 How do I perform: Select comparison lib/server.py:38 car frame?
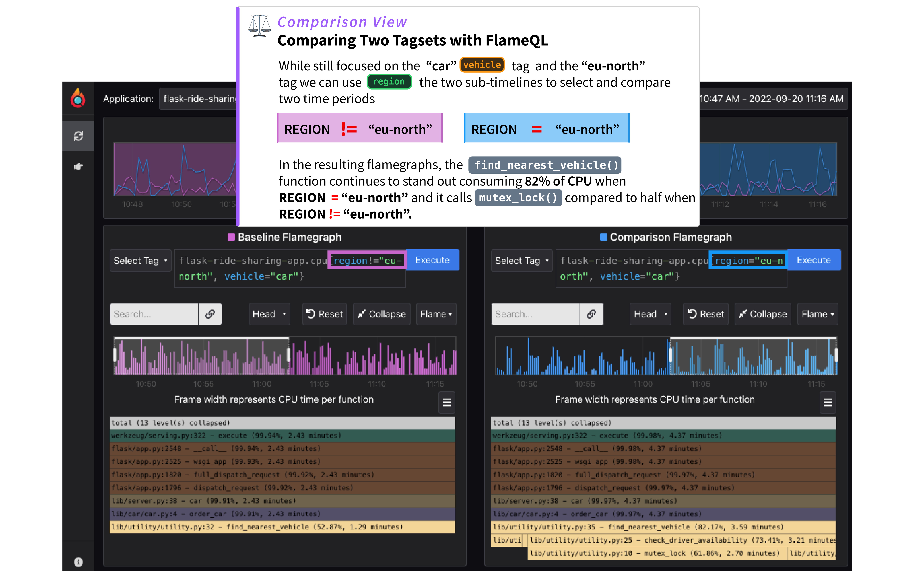(x=663, y=501)
